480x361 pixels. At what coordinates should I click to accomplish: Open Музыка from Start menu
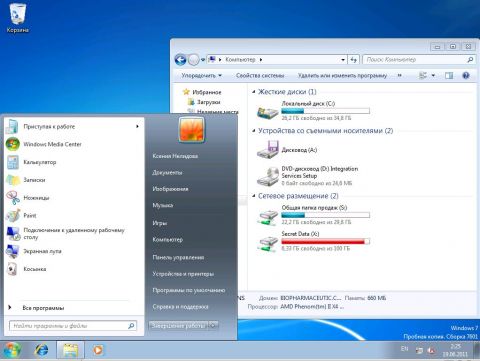(162, 205)
